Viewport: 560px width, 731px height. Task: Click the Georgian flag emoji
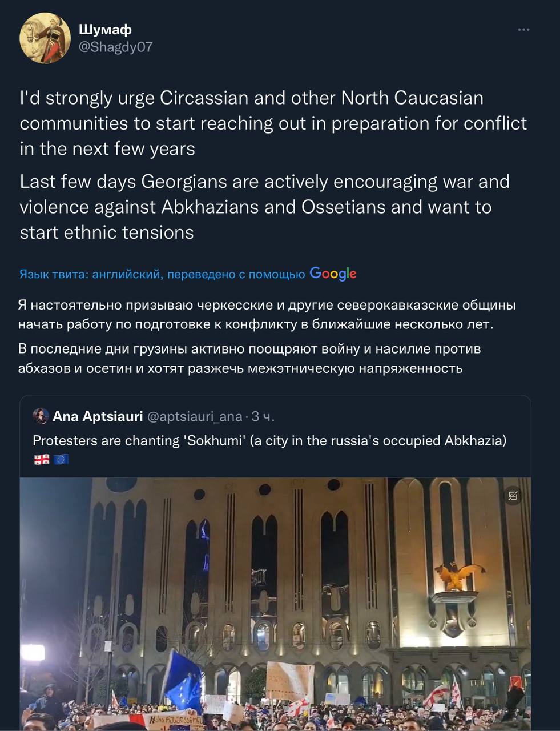tap(42, 459)
